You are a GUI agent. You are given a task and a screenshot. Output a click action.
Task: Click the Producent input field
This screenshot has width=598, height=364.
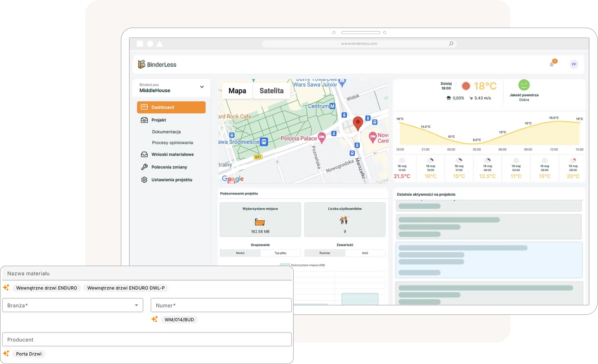click(x=147, y=339)
